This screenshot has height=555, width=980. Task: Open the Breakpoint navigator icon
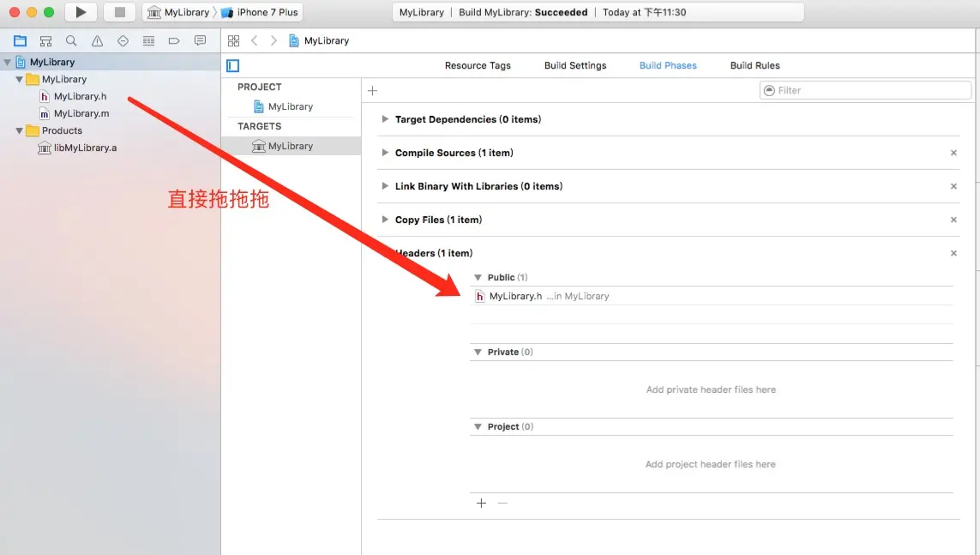[174, 40]
